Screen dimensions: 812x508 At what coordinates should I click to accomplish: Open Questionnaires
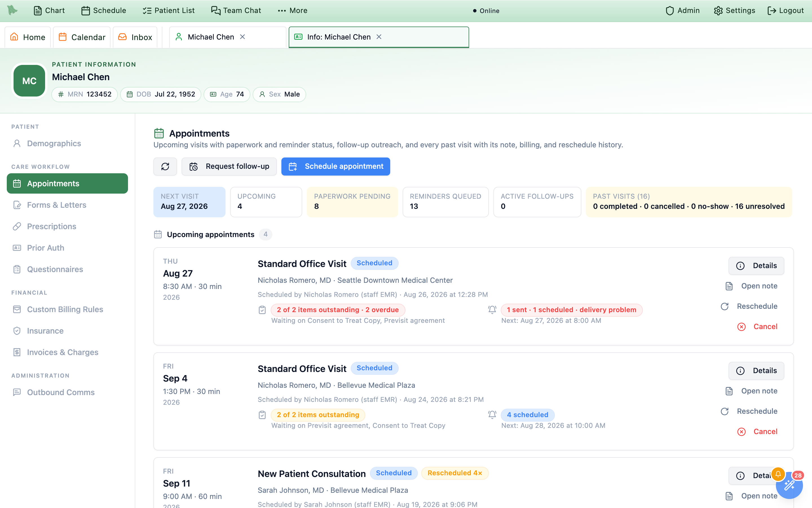point(67,270)
